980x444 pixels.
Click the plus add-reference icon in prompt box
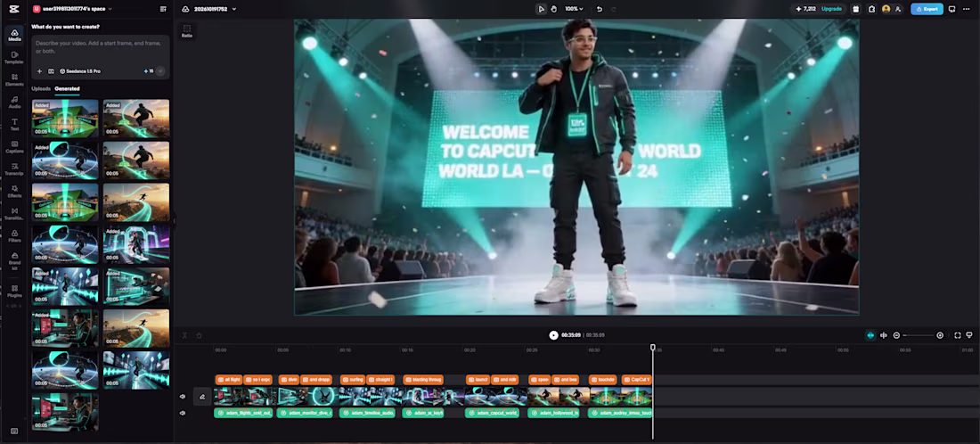39,71
